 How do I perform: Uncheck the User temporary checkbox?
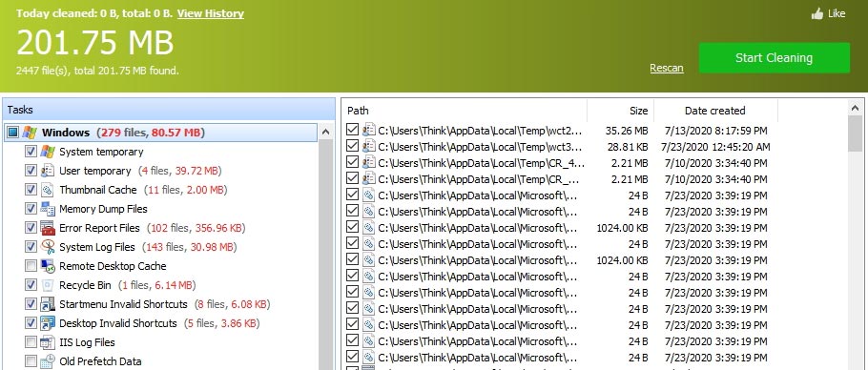[31, 171]
